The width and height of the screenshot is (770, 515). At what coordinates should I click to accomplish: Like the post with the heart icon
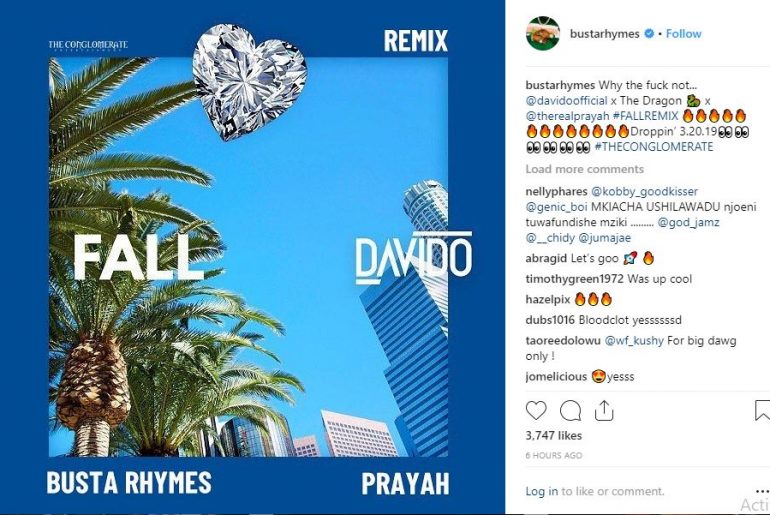pos(536,410)
